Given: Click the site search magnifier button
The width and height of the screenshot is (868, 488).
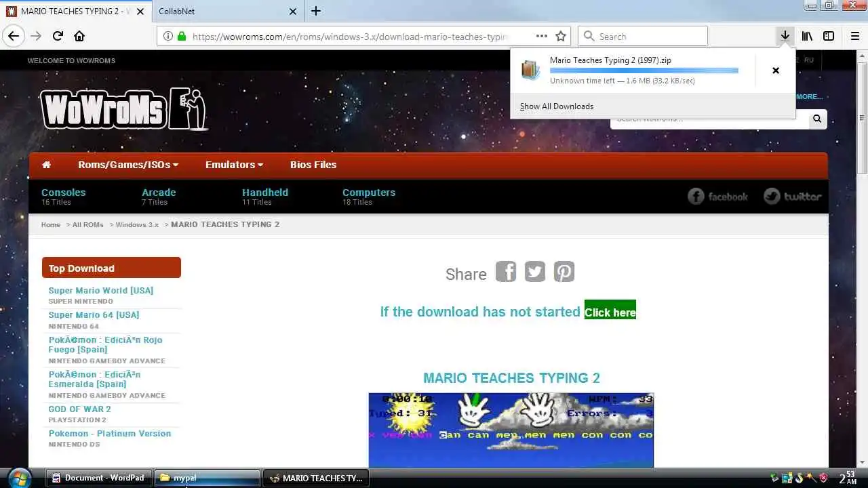Looking at the screenshot, I should tap(817, 119).
